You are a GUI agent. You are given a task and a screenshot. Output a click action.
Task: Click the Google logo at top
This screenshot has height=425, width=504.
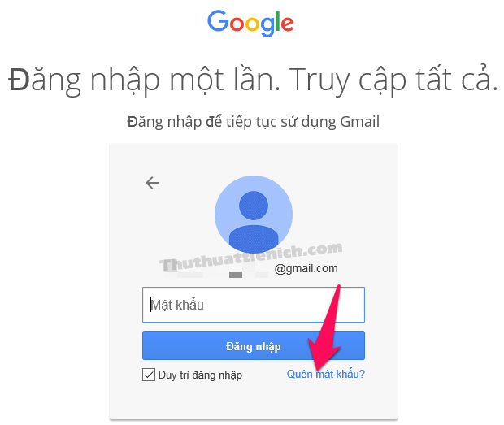[x=250, y=23]
